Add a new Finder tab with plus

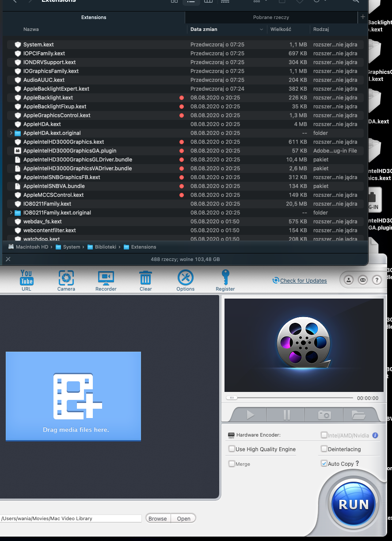(363, 17)
